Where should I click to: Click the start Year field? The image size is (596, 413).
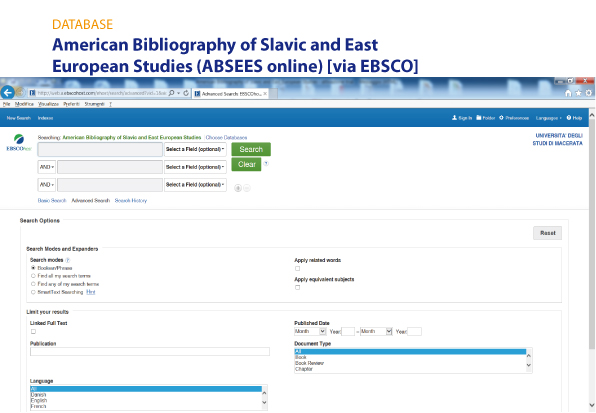click(348, 331)
